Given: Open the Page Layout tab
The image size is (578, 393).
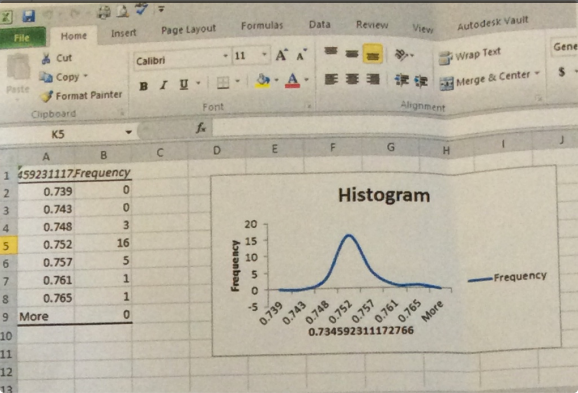Looking at the screenshot, I should (x=188, y=29).
